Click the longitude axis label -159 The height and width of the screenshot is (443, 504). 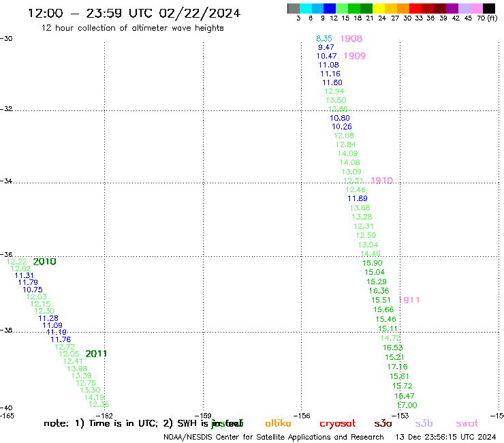tap(203, 416)
